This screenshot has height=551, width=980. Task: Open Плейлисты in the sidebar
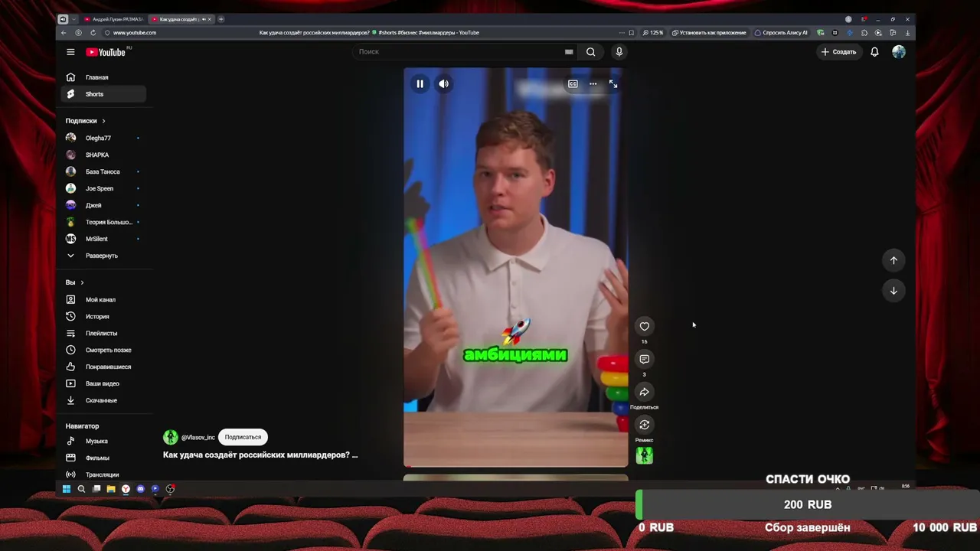(x=104, y=334)
